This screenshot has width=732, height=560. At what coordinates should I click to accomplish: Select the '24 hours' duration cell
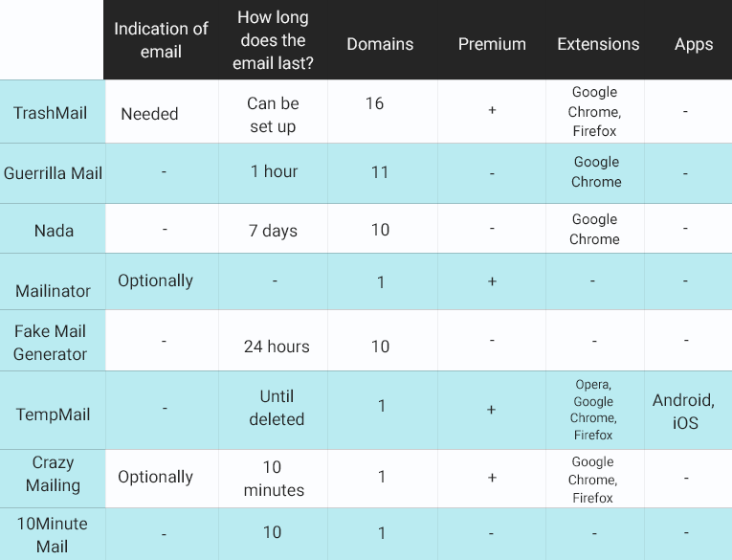pos(277,347)
